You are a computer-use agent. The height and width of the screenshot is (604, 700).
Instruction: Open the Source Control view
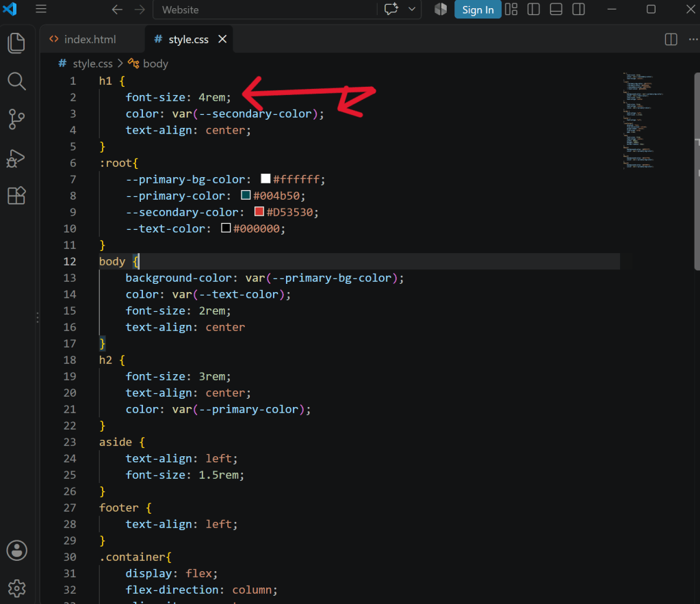[16, 119]
